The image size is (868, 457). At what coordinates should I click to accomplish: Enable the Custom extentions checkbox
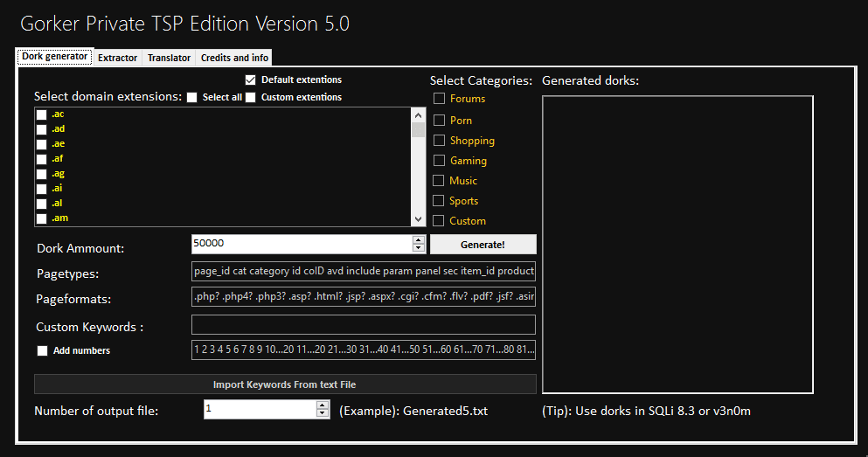250,97
